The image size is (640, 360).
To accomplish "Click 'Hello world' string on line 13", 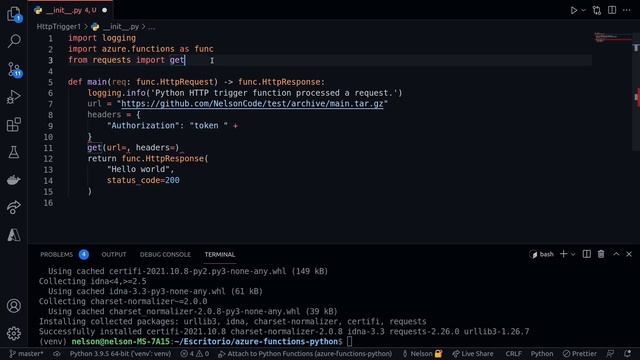I will pos(140,169).
